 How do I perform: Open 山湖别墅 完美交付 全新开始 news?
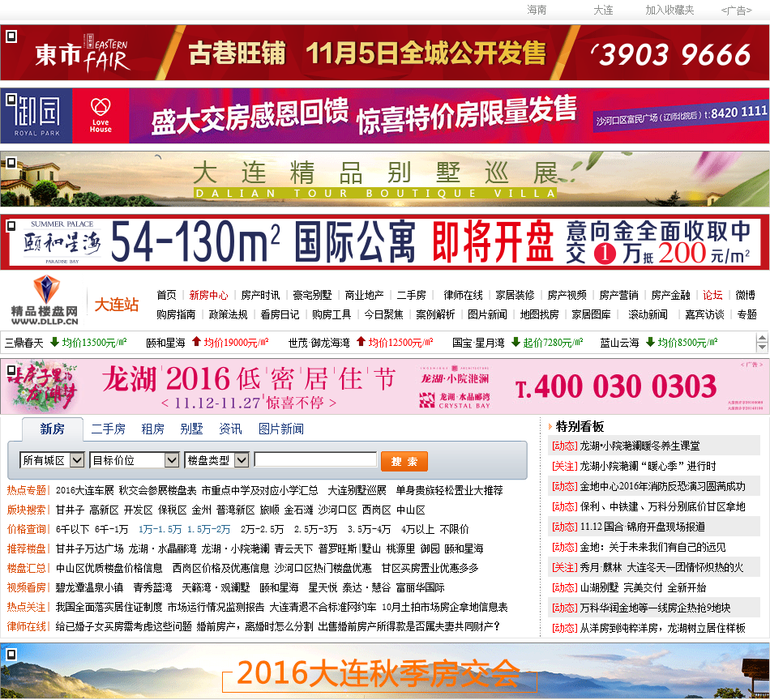[x=643, y=587]
